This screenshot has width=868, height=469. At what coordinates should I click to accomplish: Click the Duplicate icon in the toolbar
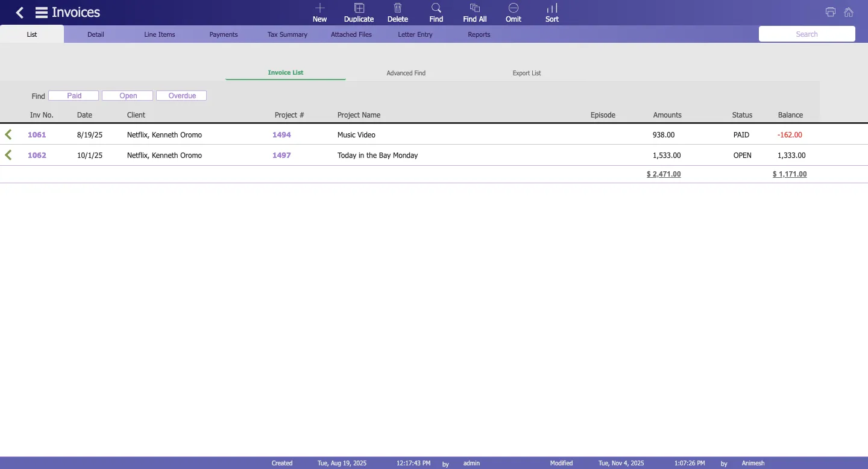pos(359,12)
